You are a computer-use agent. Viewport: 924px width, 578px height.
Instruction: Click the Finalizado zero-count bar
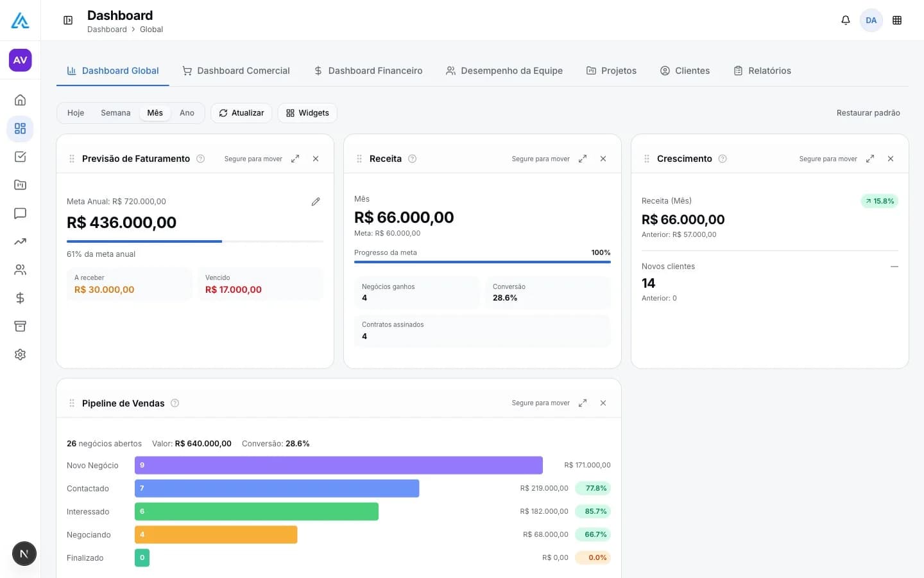coord(142,557)
